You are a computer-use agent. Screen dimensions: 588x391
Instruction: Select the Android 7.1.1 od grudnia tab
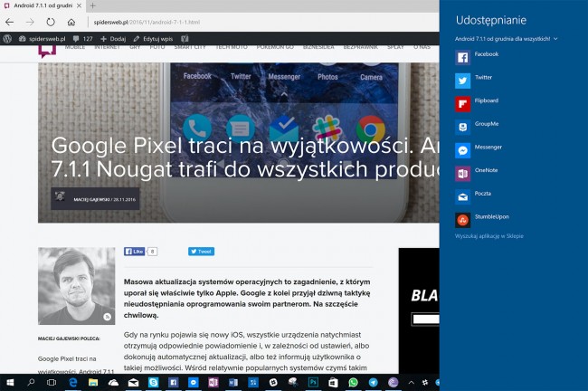point(43,5)
